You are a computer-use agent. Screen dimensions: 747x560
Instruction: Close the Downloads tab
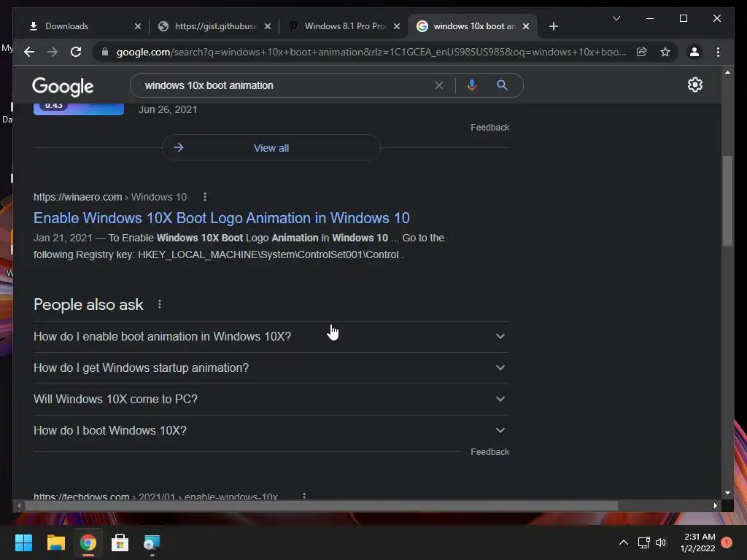pyautogui.click(x=138, y=26)
